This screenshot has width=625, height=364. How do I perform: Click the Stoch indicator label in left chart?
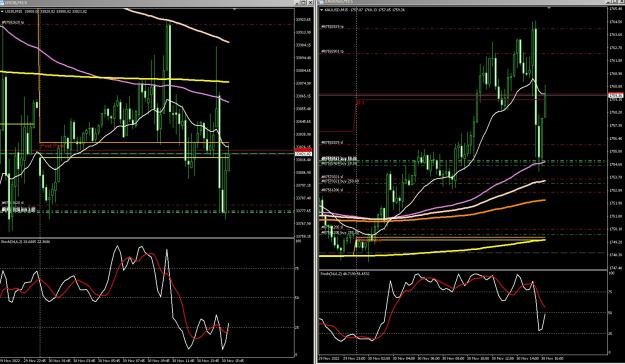tap(25, 242)
